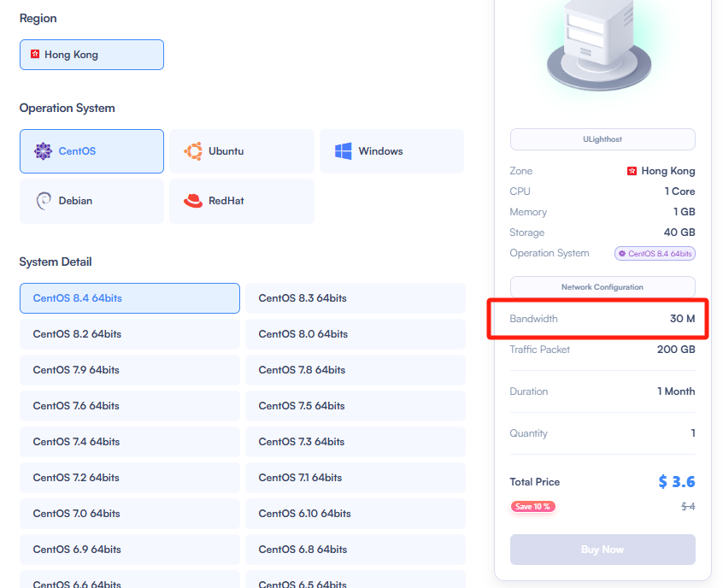The height and width of the screenshot is (588, 723).
Task: Click the RedHat hat icon
Action: tap(193, 201)
